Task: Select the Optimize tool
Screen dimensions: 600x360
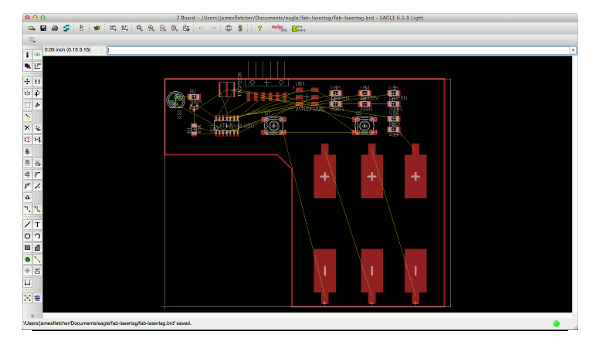Action: (x=37, y=186)
